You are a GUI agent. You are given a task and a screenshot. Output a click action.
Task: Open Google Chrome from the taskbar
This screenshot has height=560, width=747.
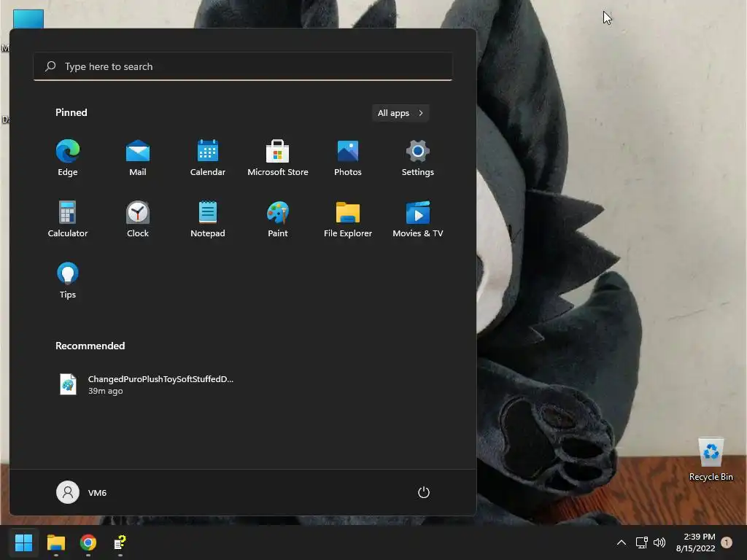point(88,542)
